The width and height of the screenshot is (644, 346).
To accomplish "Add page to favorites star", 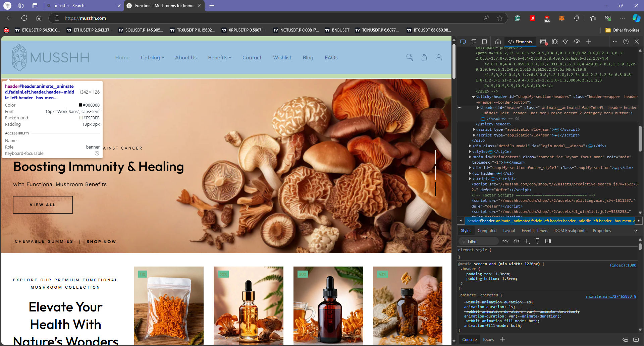I will coord(500,18).
